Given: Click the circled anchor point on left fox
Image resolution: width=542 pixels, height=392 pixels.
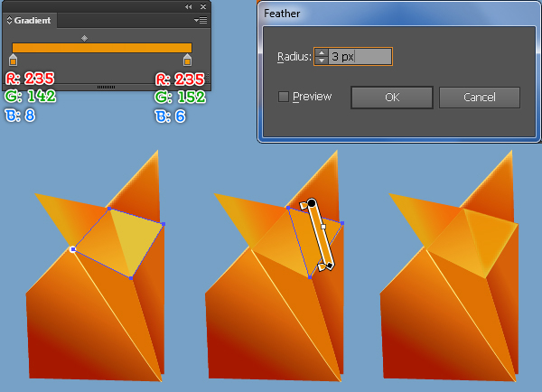Looking at the screenshot, I should point(72,249).
